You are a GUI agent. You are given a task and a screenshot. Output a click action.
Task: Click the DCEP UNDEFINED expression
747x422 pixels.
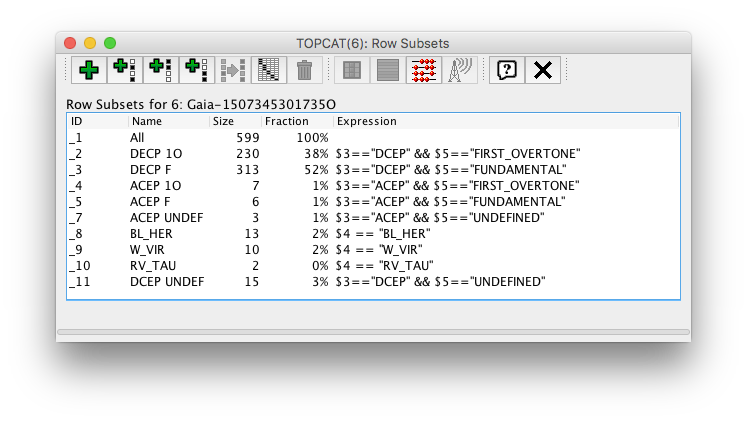click(x=440, y=282)
